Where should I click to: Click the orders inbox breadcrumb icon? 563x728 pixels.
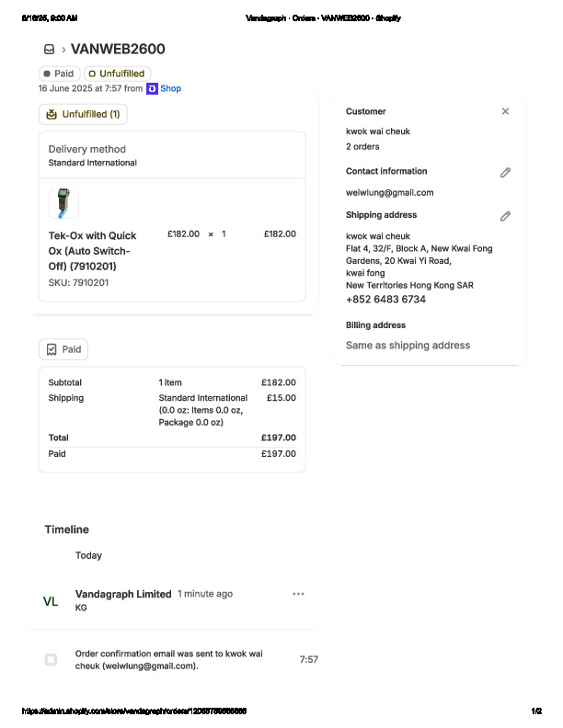coord(49,50)
